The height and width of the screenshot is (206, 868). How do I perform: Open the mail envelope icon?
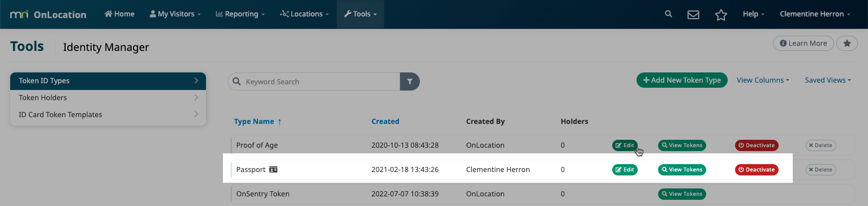point(693,15)
